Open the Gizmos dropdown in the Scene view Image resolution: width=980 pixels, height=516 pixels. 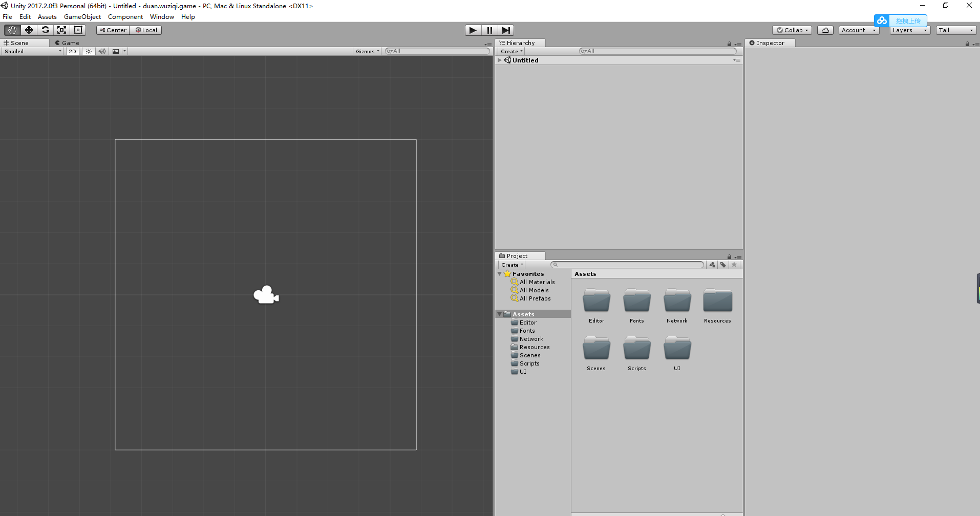point(367,51)
